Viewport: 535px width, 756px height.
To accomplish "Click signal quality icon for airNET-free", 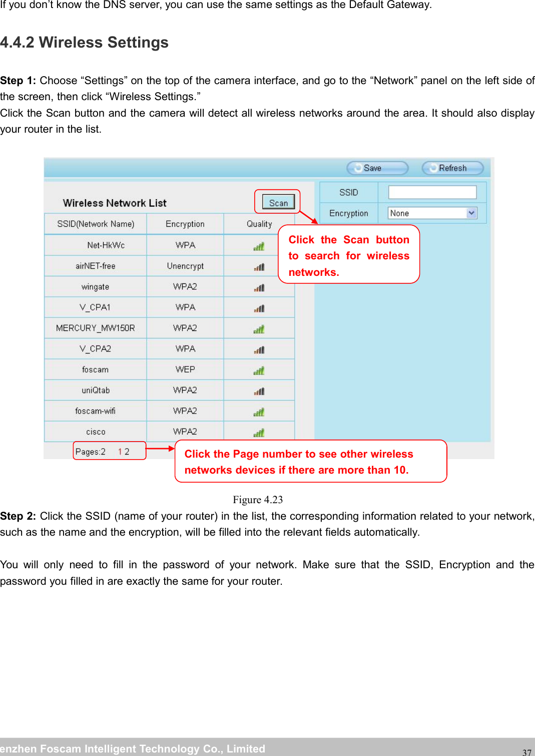I will (x=259, y=267).
